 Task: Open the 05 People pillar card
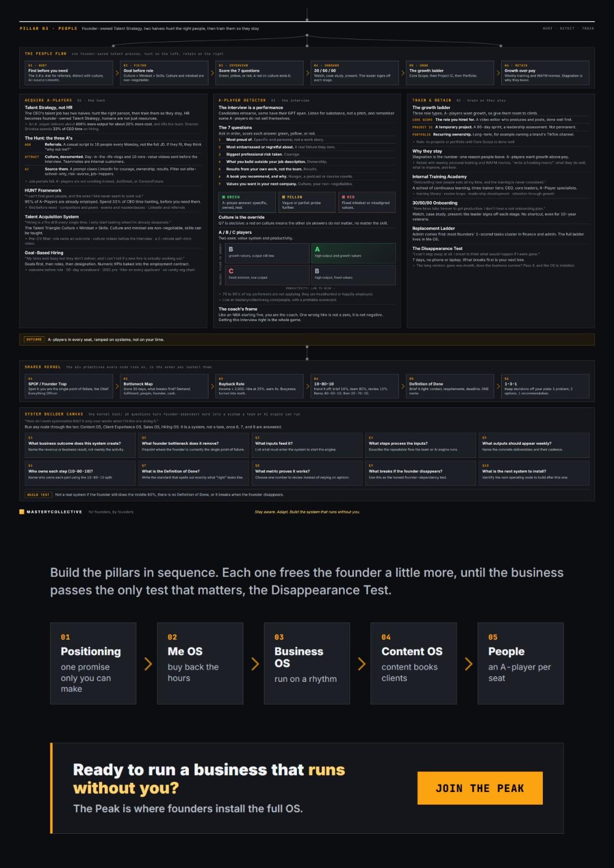pyautogui.click(x=521, y=663)
